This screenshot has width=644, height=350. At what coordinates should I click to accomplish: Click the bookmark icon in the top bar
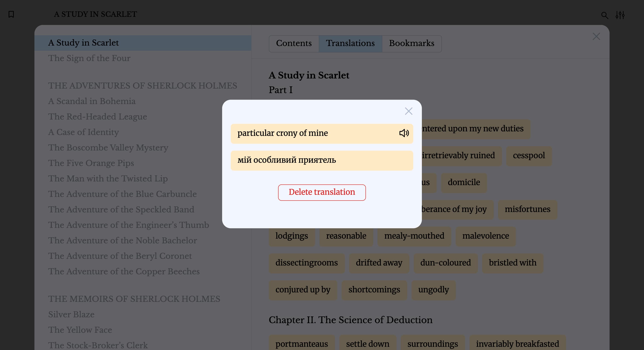click(11, 14)
